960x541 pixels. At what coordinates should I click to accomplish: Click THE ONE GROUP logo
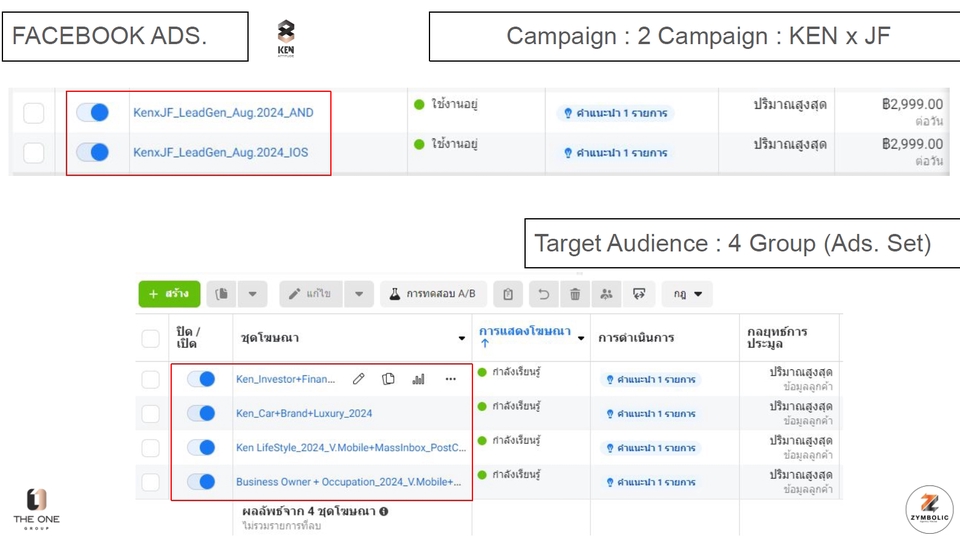click(x=37, y=509)
